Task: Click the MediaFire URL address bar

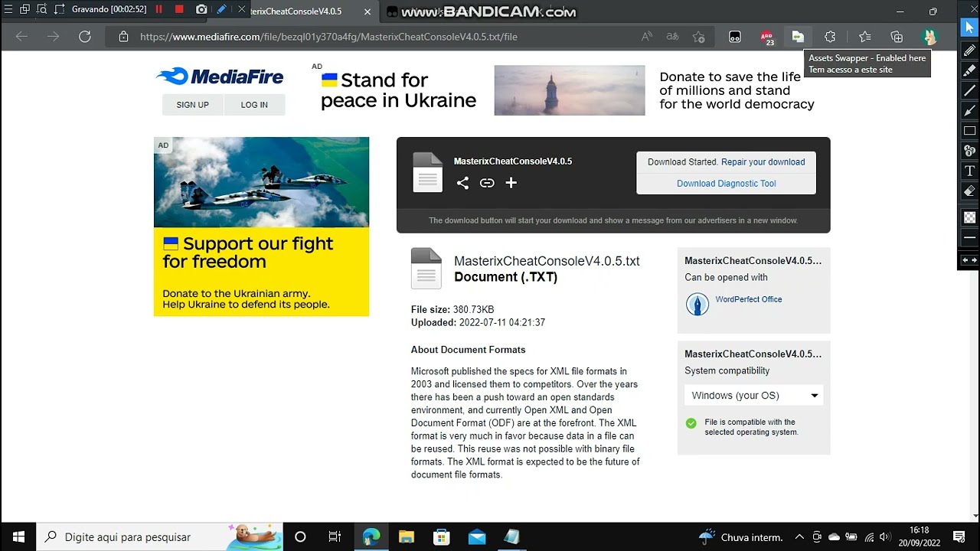Action: click(x=328, y=37)
